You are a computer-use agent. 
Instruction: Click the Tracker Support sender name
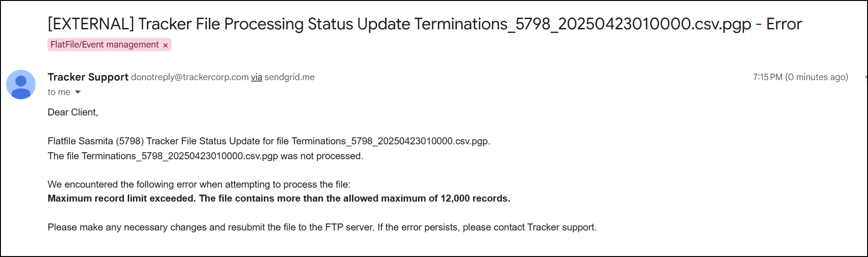tap(88, 77)
